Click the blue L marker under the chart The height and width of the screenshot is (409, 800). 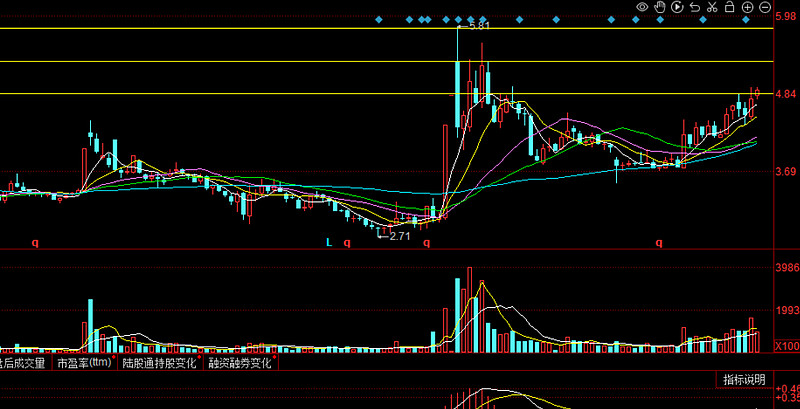[329, 243]
